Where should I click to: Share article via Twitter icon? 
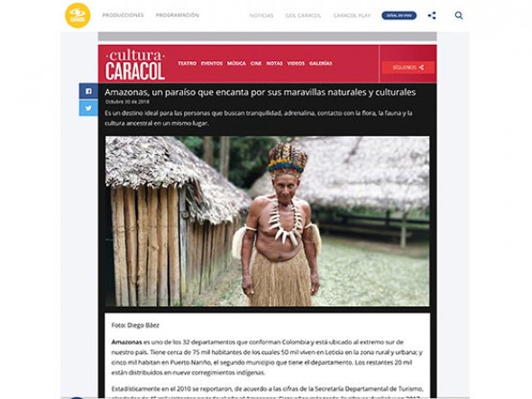point(88,108)
